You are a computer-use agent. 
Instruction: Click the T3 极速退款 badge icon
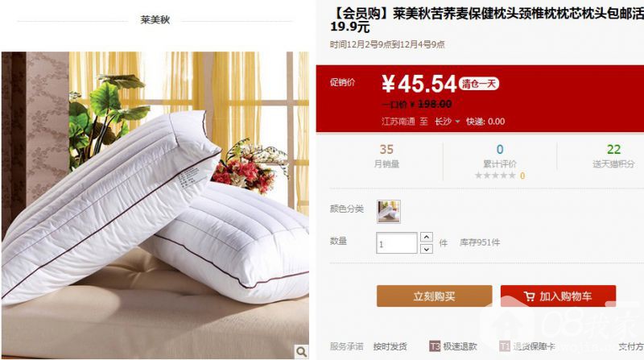(435, 346)
